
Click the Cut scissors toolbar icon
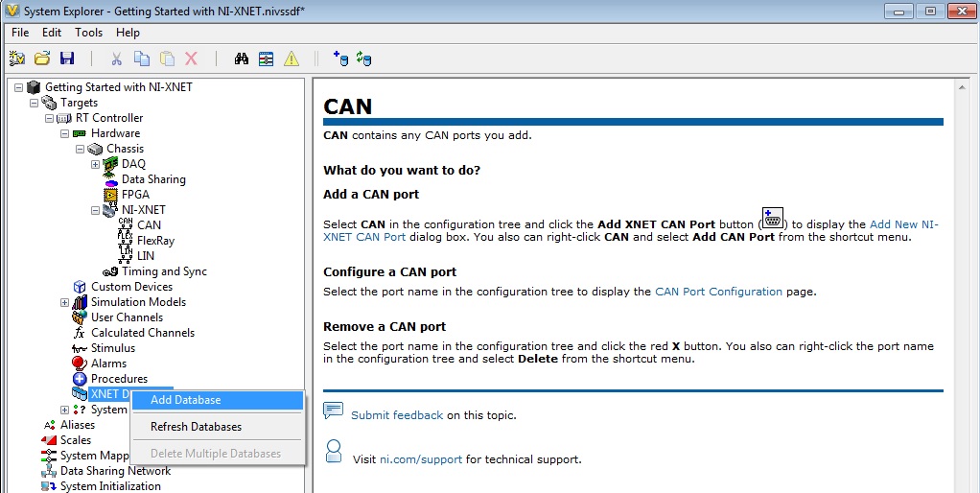click(x=116, y=59)
